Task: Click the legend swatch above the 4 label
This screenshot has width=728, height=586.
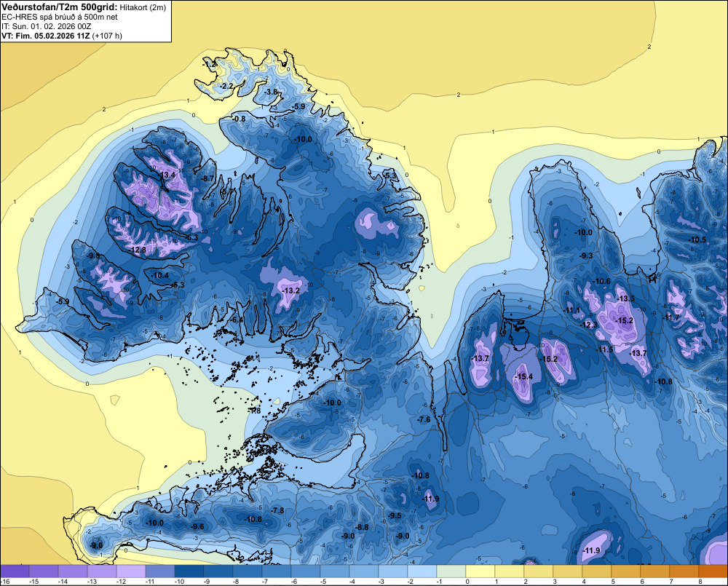Action: [596, 571]
